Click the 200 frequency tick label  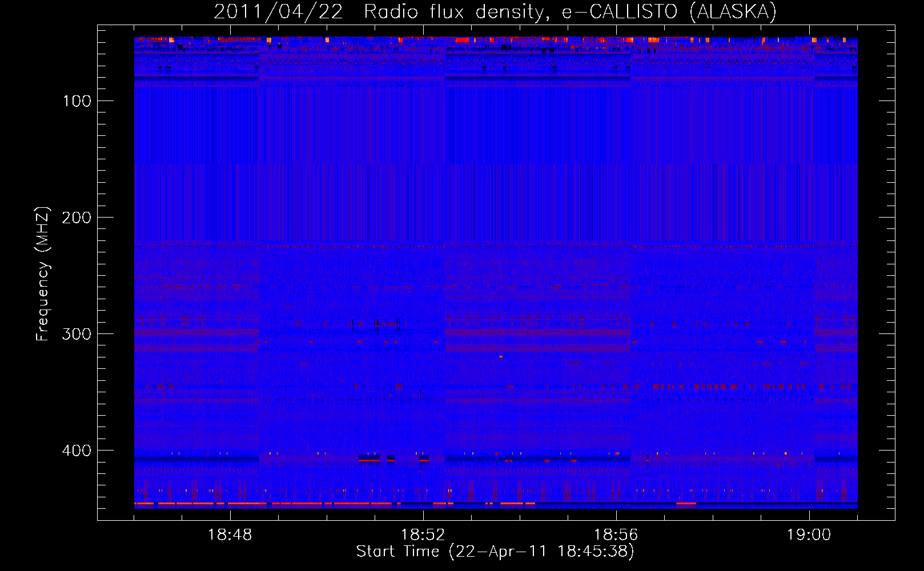(x=77, y=218)
